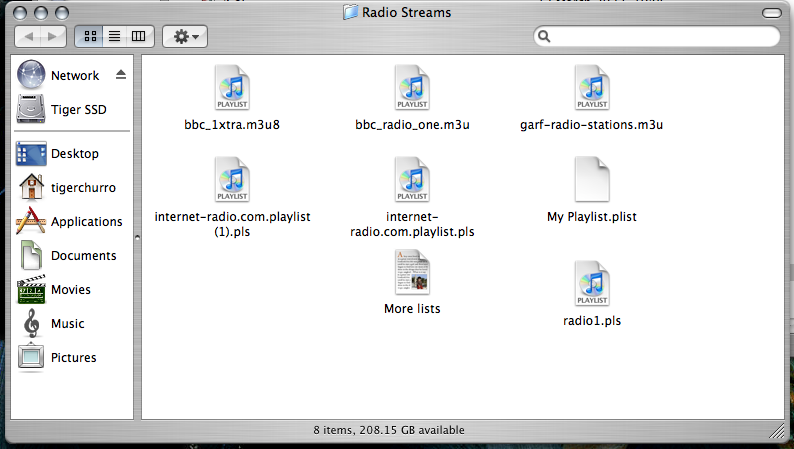Click the More lists file name
Image resolution: width=794 pixels, height=449 pixels.
click(x=412, y=308)
